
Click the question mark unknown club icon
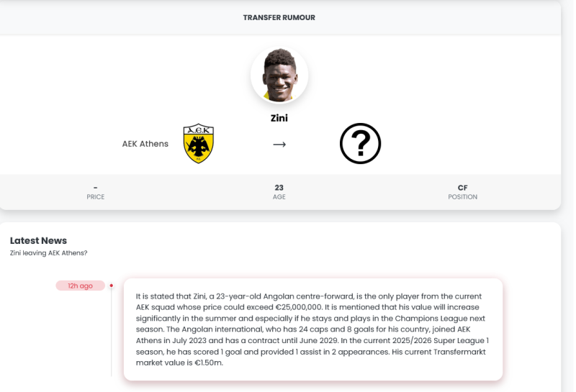coord(360,144)
